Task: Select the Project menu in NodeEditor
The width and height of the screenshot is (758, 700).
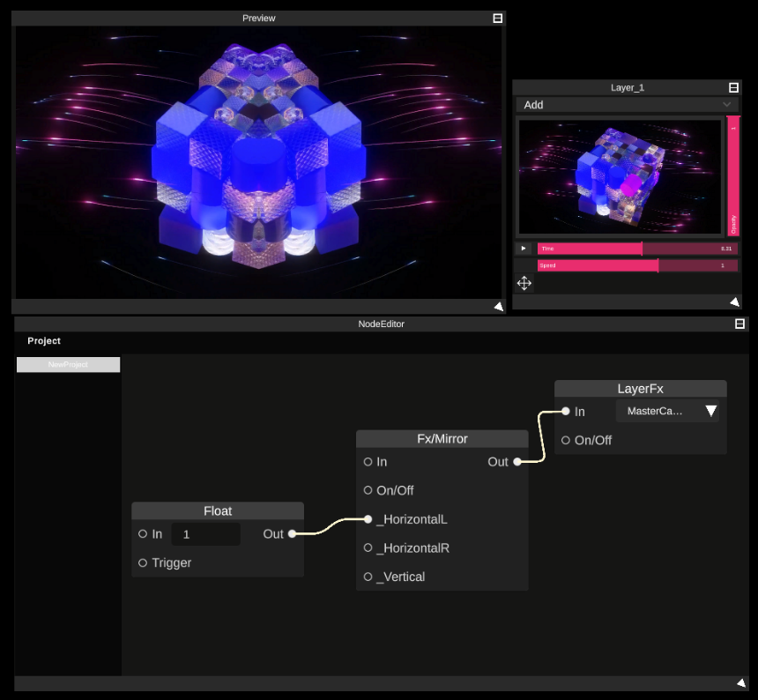Action: click(x=43, y=340)
